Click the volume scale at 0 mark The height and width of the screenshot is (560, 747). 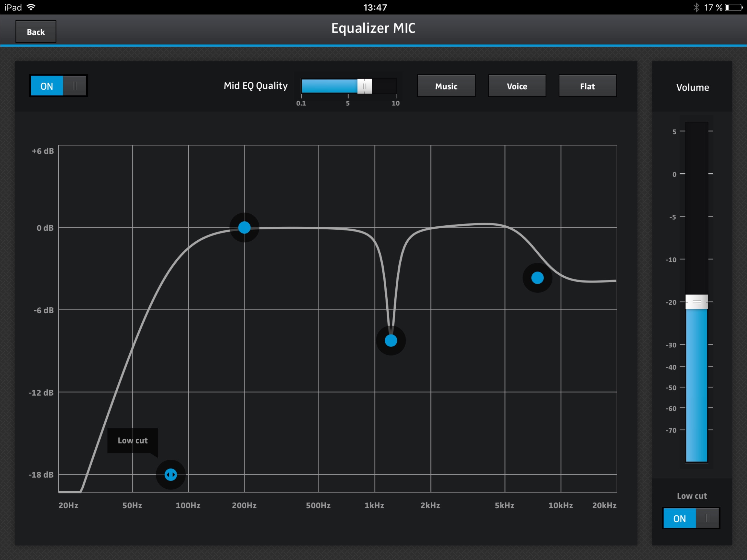coord(696,174)
